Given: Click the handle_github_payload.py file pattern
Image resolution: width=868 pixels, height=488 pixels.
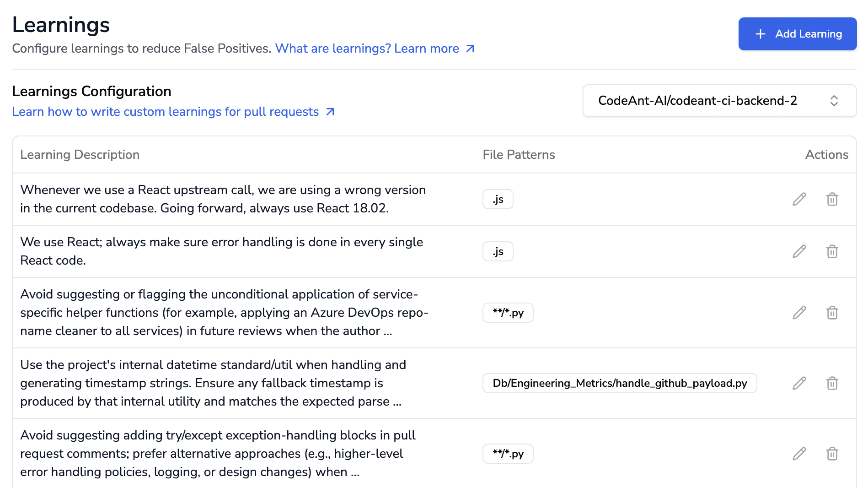Looking at the screenshot, I should point(619,384).
